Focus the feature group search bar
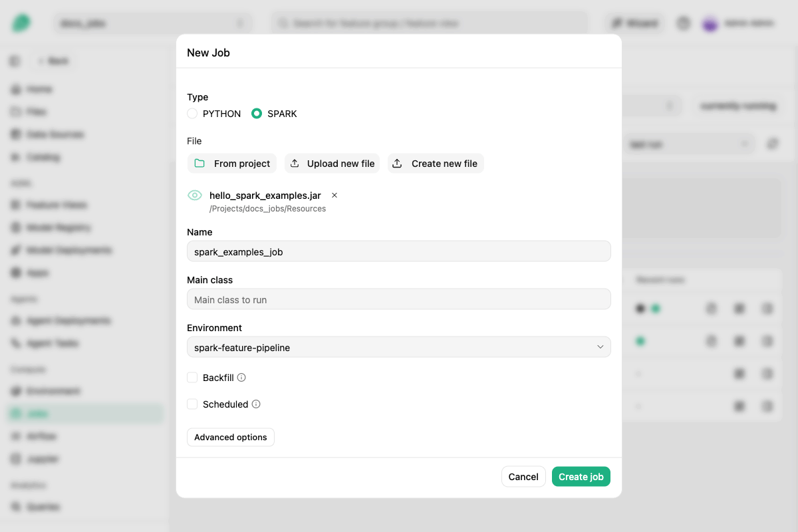 point(430,23)
